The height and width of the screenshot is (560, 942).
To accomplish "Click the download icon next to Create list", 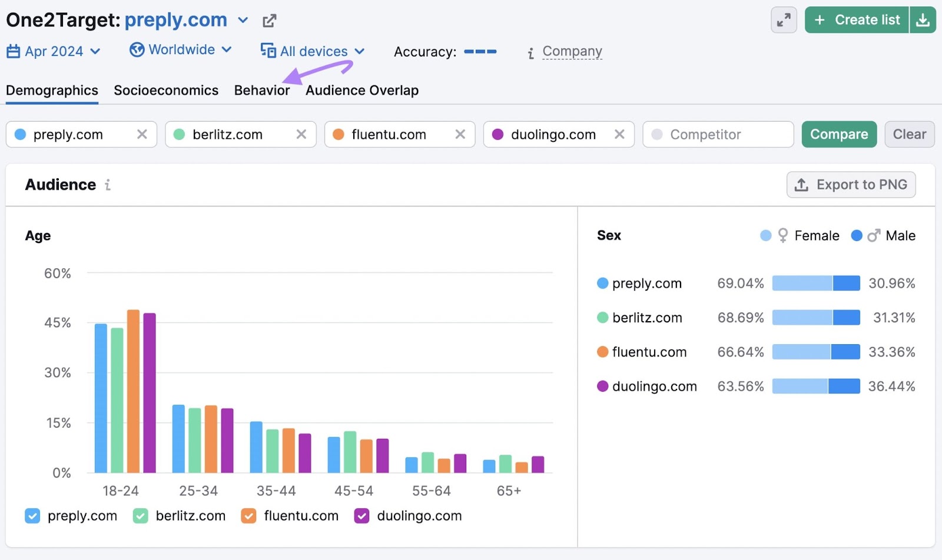I will [923, 19].
